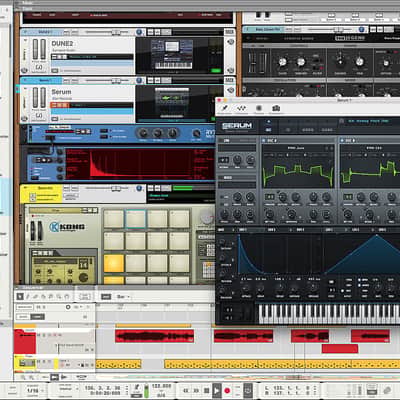This screenshot has width=400, height=400.
Task: Switch to Serum's GLOBAL tab
Action: point(327,130)
